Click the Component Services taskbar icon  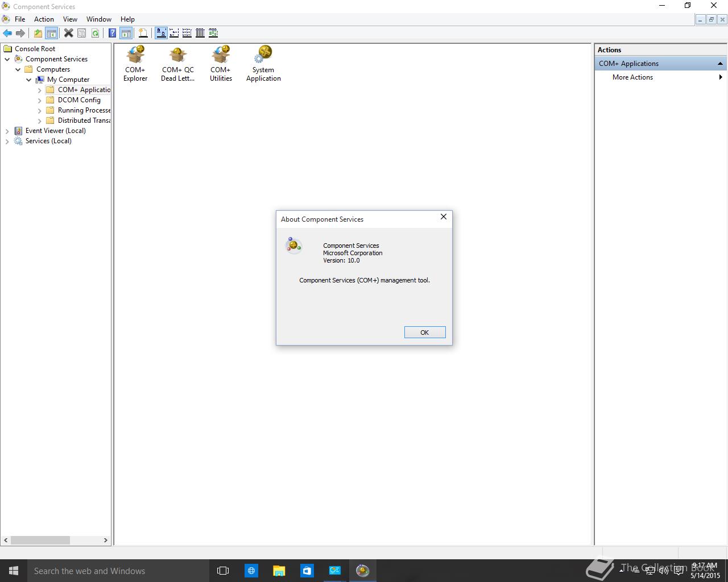click(362, 571)
